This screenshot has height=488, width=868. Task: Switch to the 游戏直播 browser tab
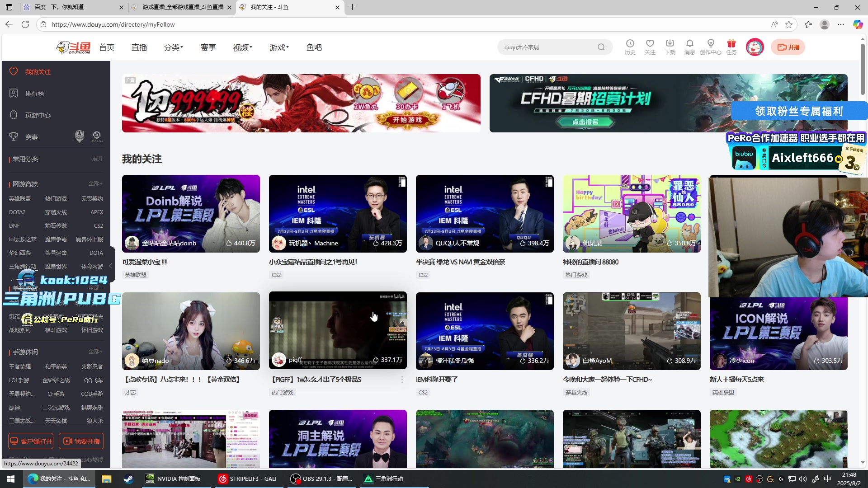pyautogui.click(x=182, y=7)
